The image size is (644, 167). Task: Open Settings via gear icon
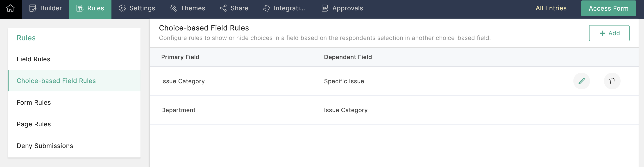click(x=122, y=9)
